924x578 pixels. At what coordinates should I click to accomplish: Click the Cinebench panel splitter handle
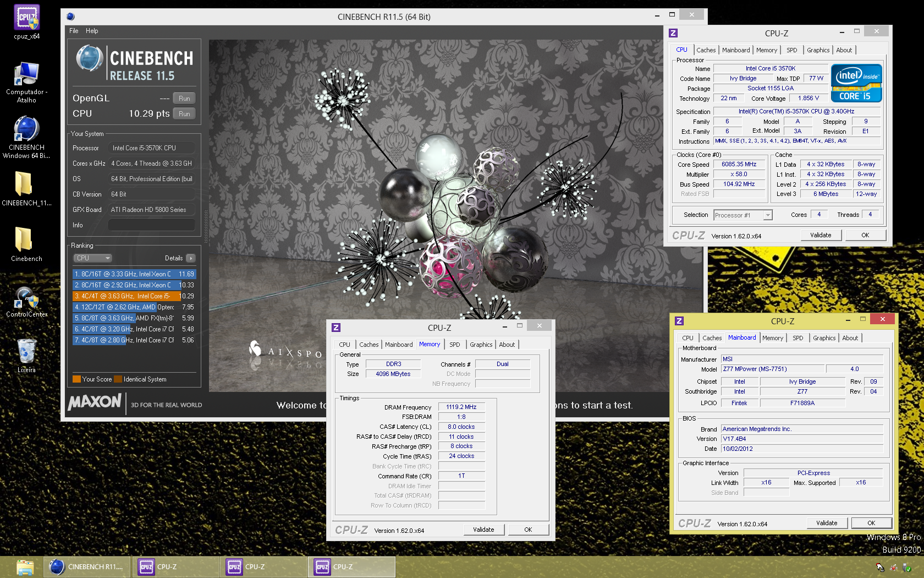point(206,226)
